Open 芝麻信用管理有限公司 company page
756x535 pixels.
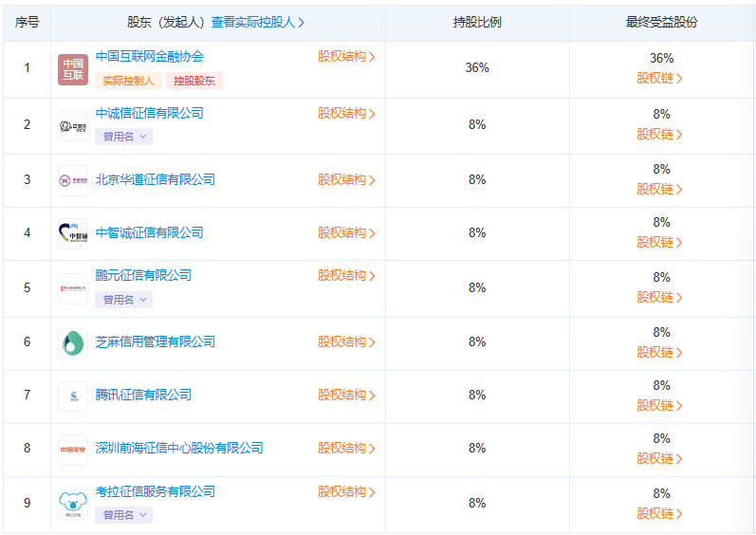tap(156, 341)
